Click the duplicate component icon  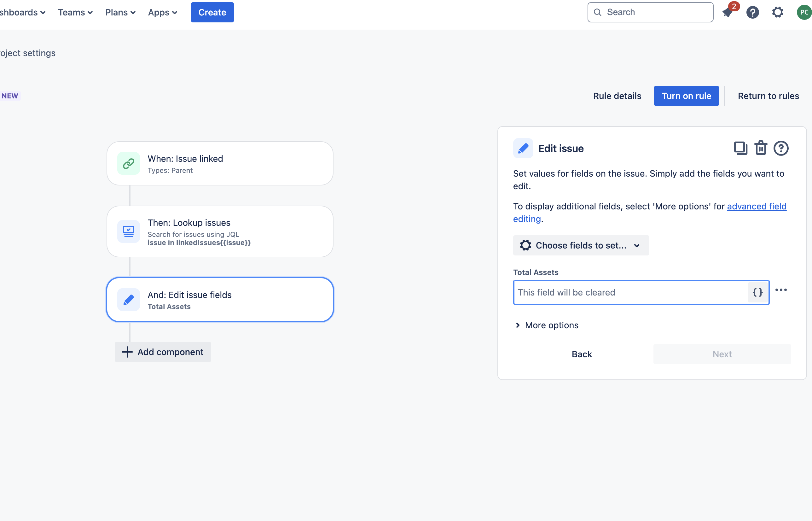(740, 148)
